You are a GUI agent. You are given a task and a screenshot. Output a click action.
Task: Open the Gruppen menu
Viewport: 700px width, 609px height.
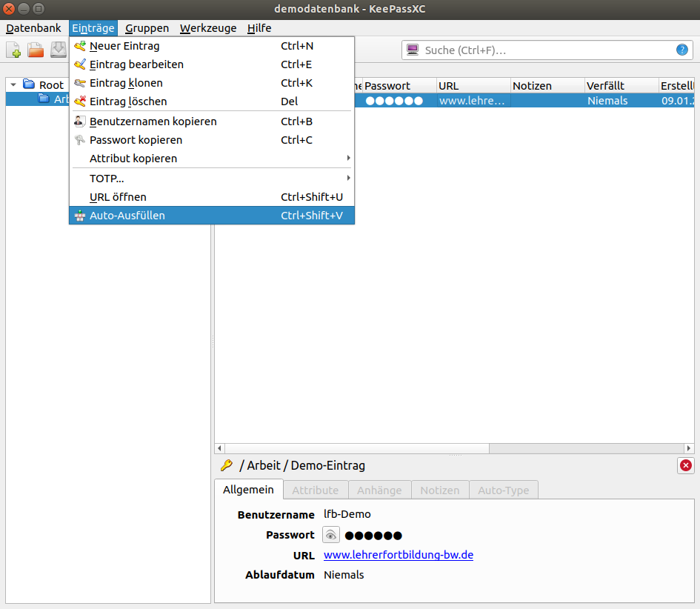click(x=147, y=28)
